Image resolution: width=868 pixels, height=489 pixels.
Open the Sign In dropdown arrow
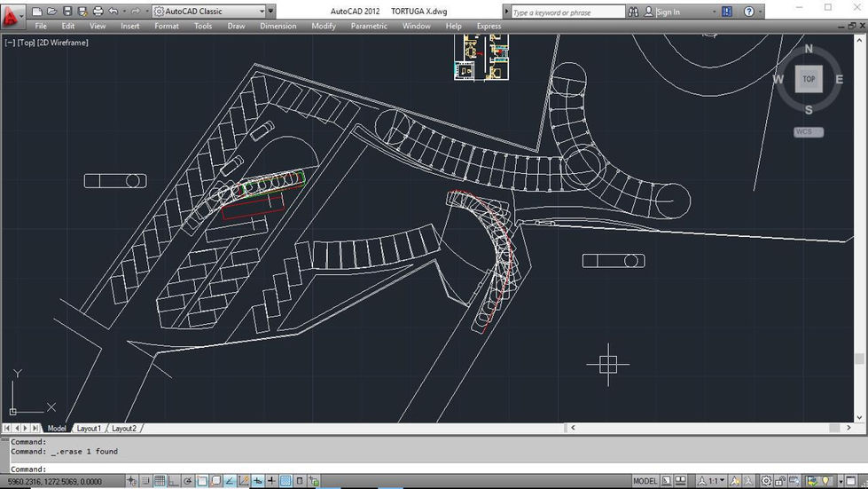click(714, 12)
